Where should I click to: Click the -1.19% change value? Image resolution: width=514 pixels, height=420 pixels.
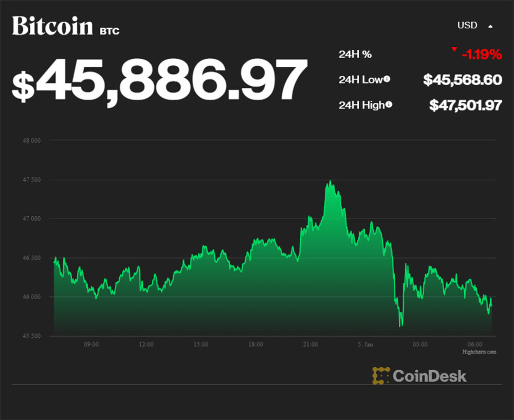click(x=481, y=54)
